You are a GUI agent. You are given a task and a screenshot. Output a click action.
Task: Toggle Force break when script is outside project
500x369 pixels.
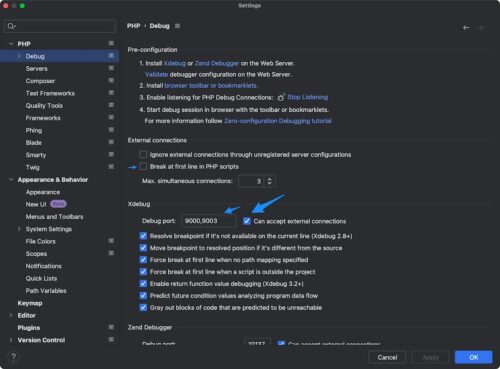point(143,272)
